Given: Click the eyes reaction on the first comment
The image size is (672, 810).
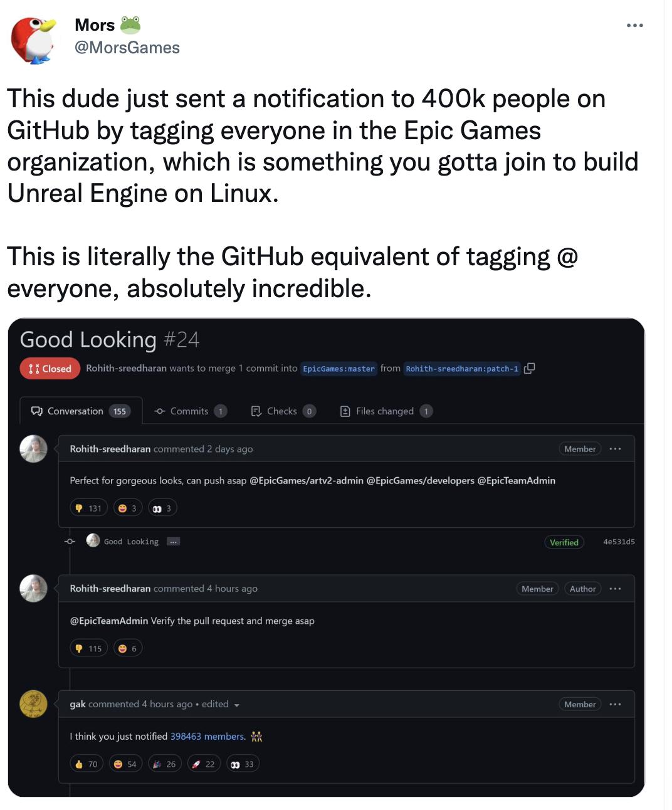Looking at the screenshot, I should pyautogui.click(x=162, y=508).
